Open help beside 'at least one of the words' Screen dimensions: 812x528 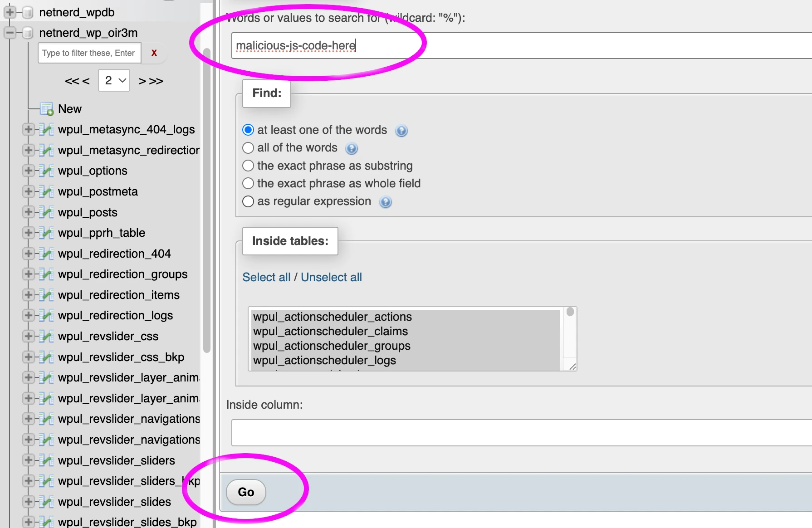tap(401, 131)
